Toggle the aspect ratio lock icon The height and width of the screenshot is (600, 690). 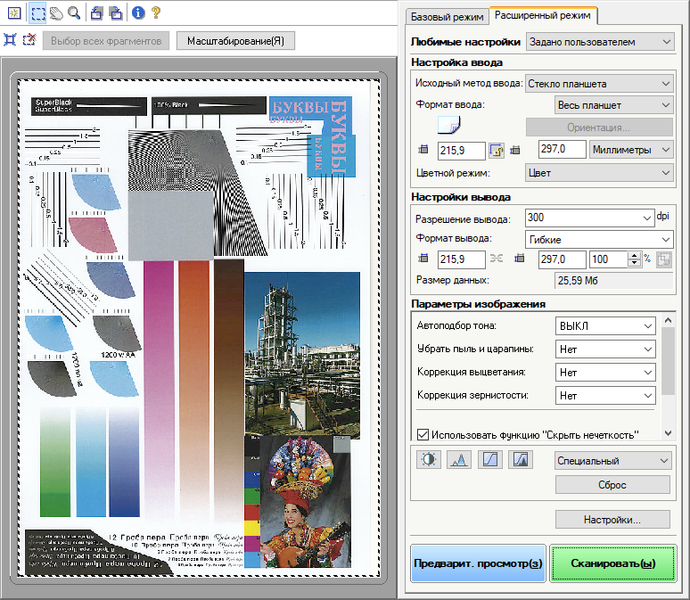pyautogui.click(x=495, y=150)
